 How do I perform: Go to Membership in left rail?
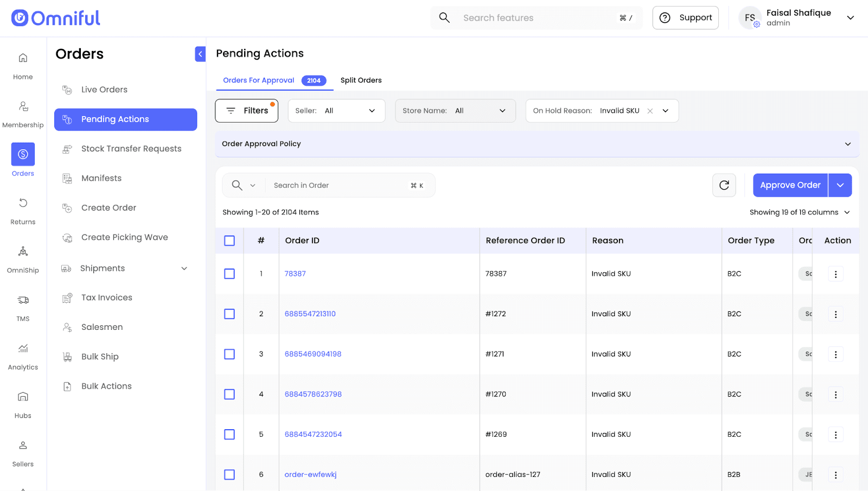pyautogui.click(x=23, y=114)
